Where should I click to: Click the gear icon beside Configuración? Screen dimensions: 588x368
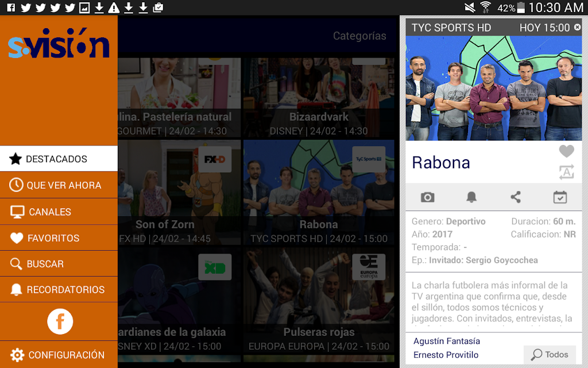(x=17, y=354)
